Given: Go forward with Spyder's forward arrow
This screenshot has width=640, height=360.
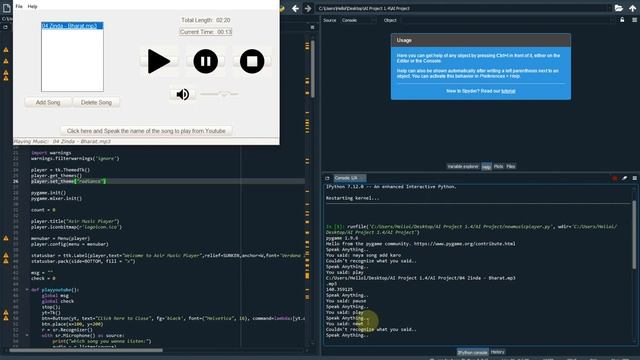Looking at the screenshot, I should pyautogui.click(x=308, y=8).
